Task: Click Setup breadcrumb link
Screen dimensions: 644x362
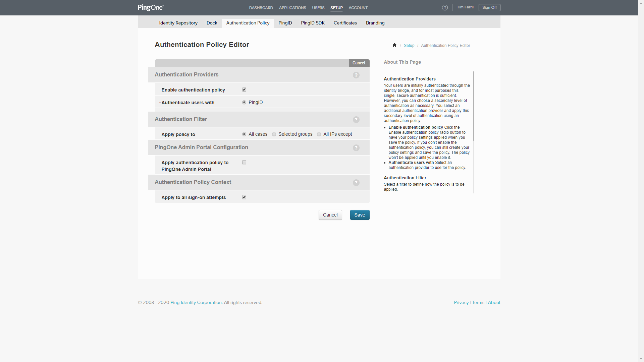Action: pos(409,45)
